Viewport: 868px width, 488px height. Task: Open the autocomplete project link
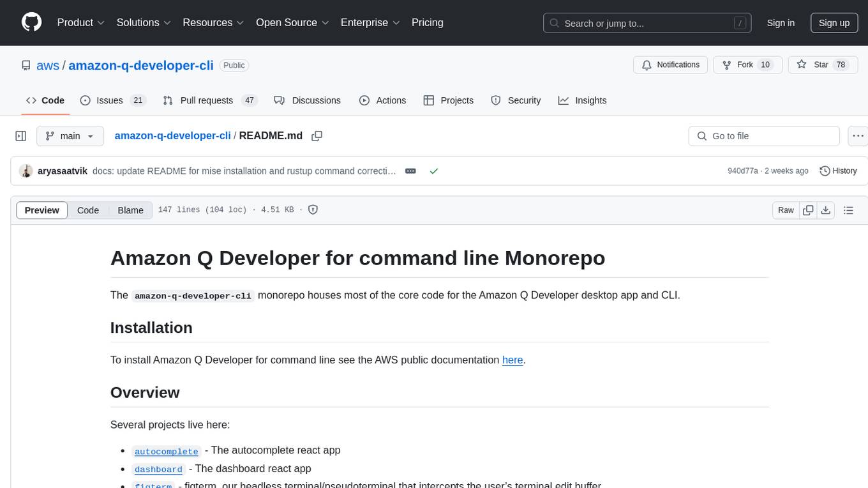[167, 451]
